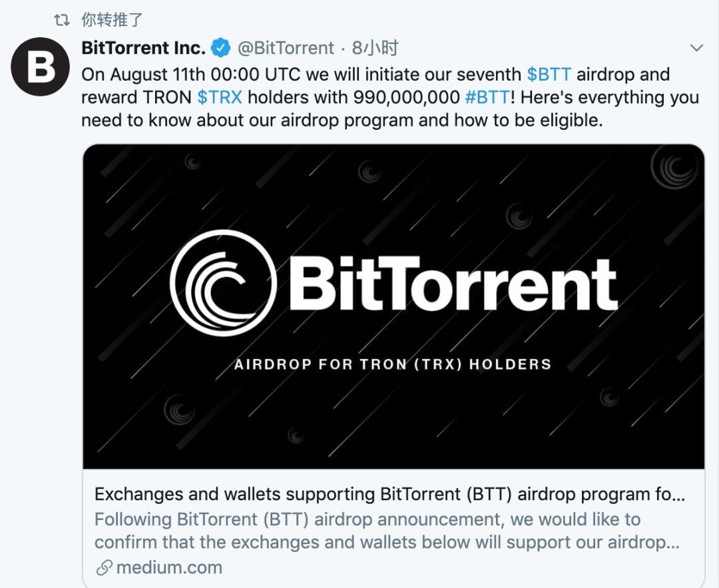Click the AIRDROP FOR TRON (TRX) HOLDERS caption

click(393, 364)
